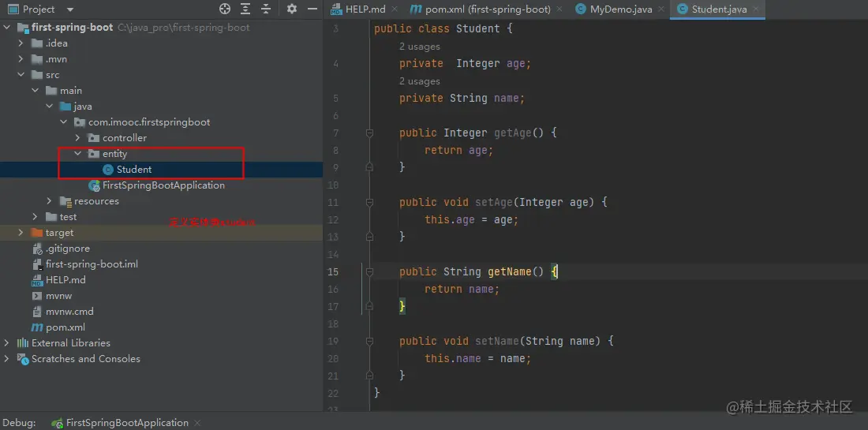Click the 2 usages hint above age
The width and height of the screenshot is (868, 430).
pyautogui.click(x=420, y=47)
